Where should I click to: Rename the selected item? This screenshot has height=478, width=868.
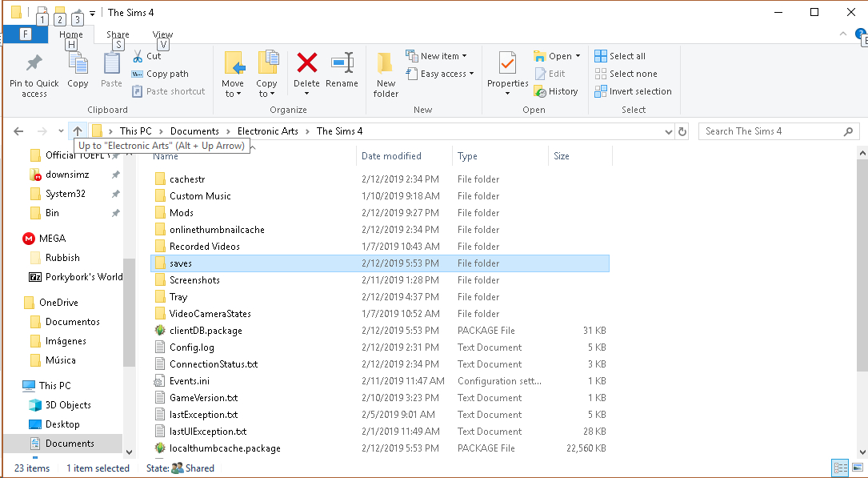pyautogui.click(x=342, y=70)
